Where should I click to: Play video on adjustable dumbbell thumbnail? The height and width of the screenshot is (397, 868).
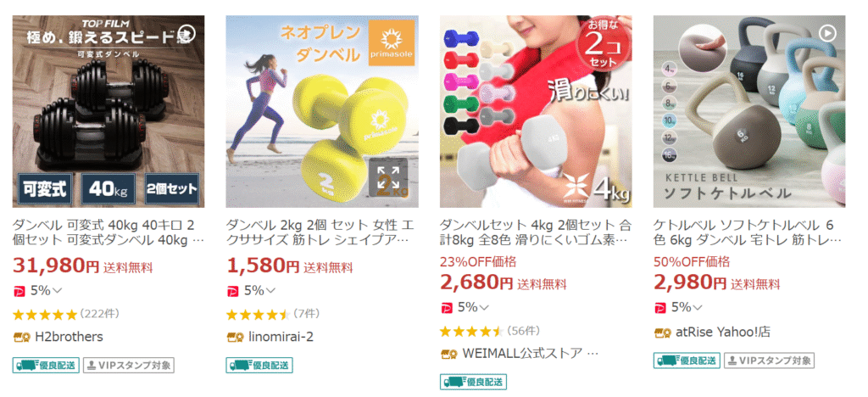click(x=189, y=32)
